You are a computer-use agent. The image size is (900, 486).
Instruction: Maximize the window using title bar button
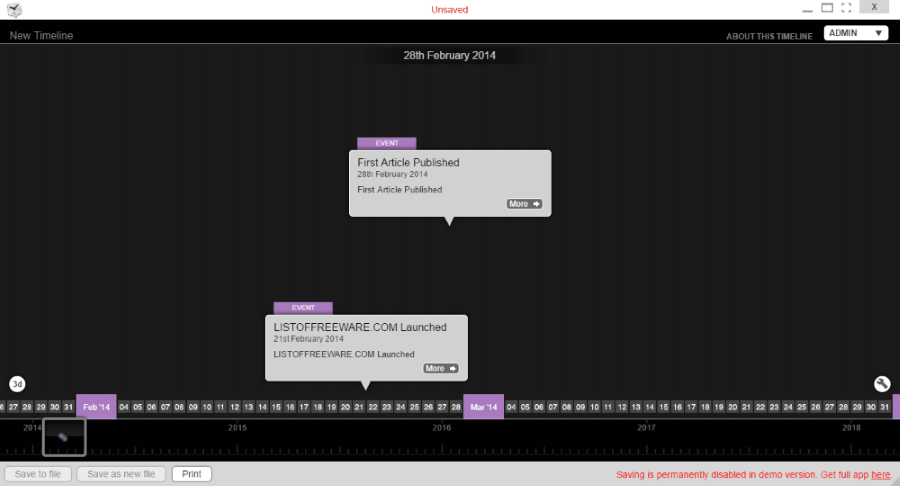827,7
